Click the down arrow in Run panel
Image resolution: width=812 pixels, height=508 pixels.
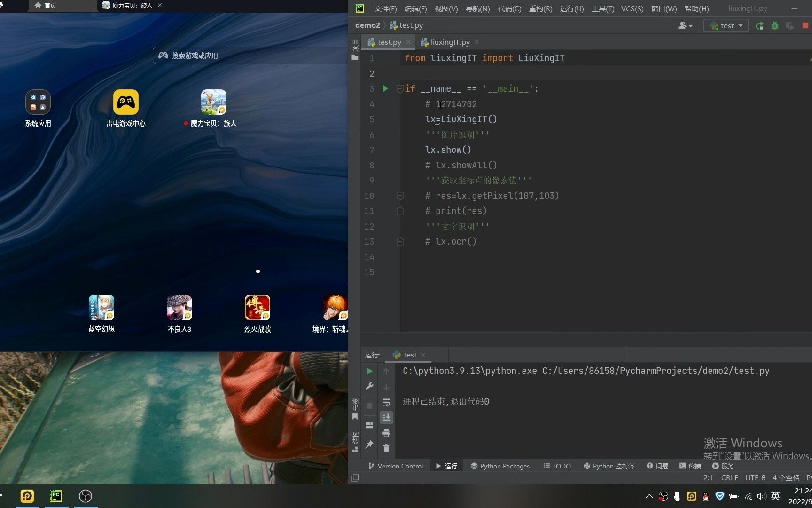(x=386, y=387)
